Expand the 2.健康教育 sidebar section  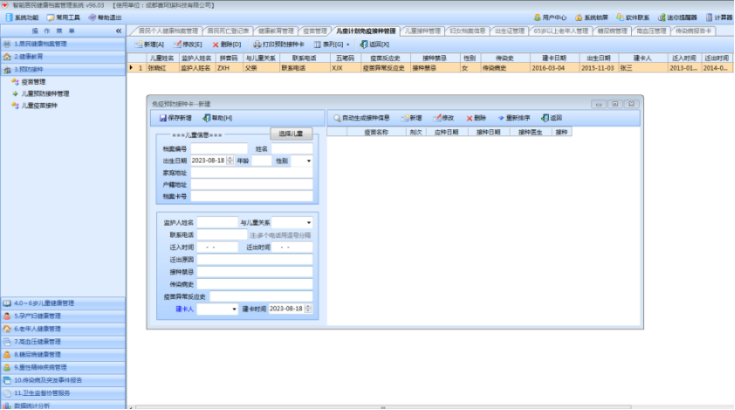(x=63, y=56)
